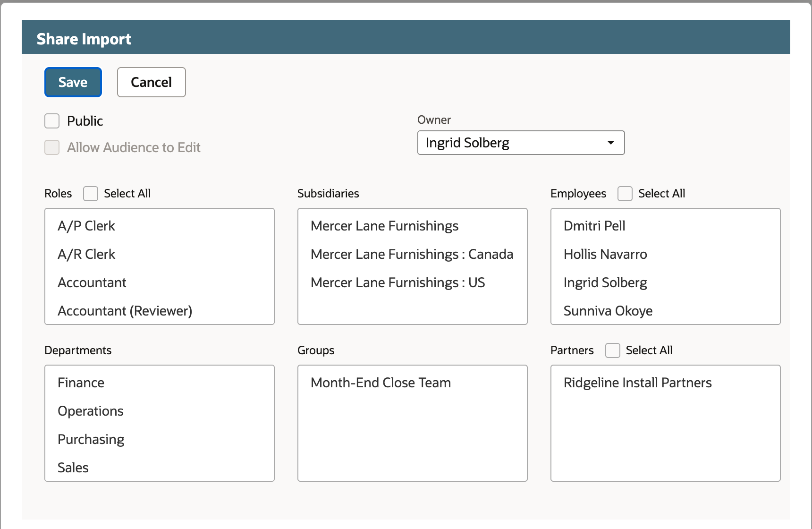Check Select All for Partners
Image resolution: width=812 pixels, height=529 pixels.
[x=613, y=350]
